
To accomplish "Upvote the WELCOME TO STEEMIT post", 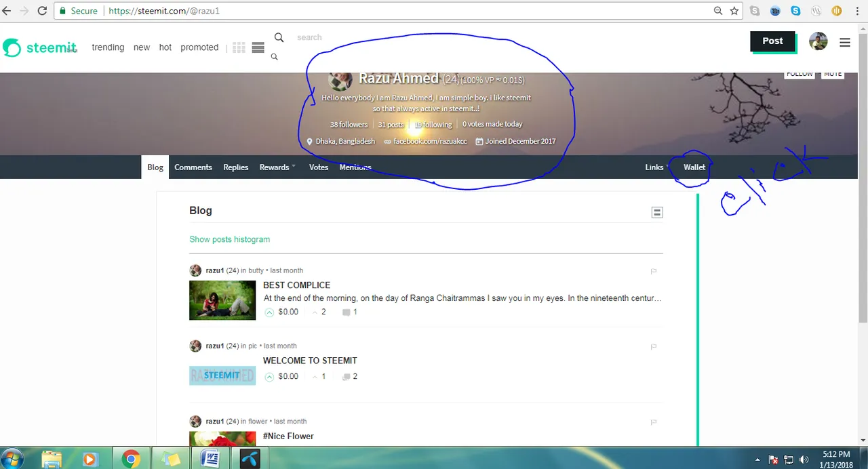I will tap(269, 377).
